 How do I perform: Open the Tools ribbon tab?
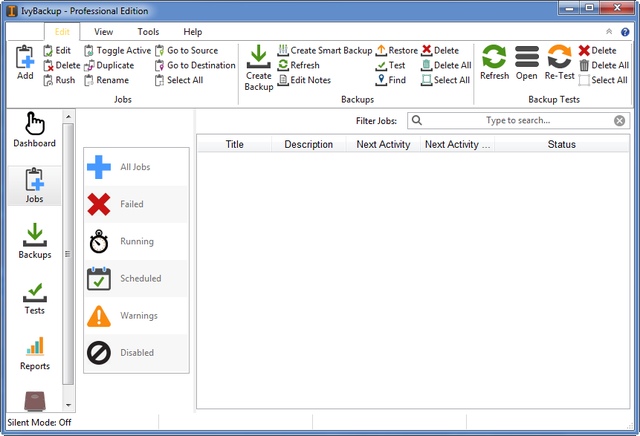point(148,32)
